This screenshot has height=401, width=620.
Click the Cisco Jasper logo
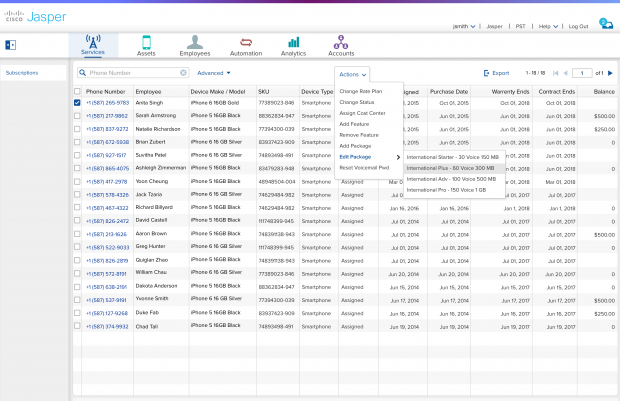tap(35, 17)
